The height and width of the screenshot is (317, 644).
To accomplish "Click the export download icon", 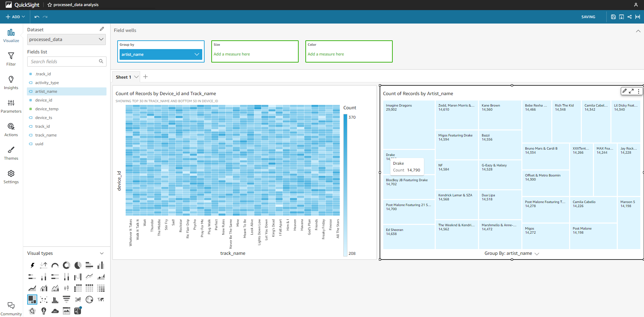I will [x=621, y=17].
